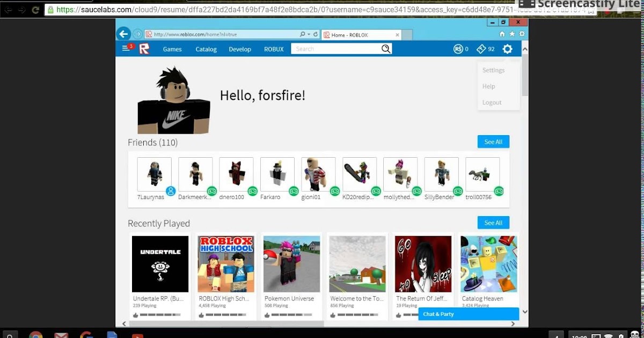This screenshot has width=644, height=338.
Task: Click the search magnifier icon in Roblox bar
Action: (386, 49)
